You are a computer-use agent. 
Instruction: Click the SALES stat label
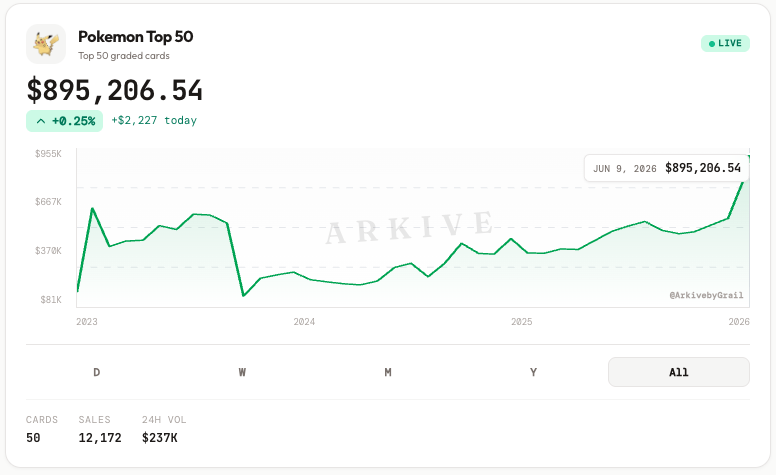coord(95,420)
